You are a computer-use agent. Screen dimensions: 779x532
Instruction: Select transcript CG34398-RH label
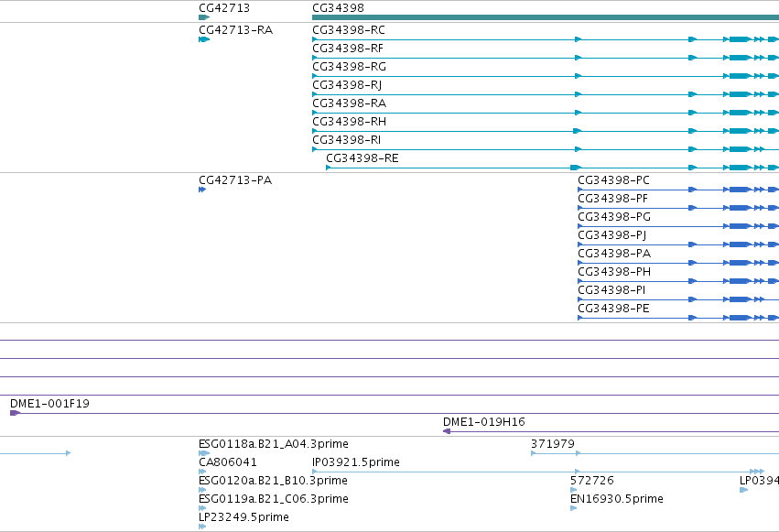pos(349,122)
